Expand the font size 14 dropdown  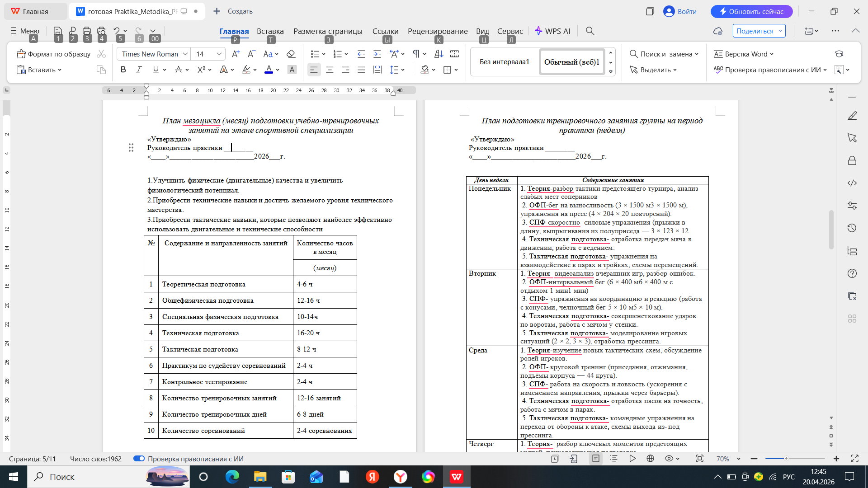(x=219, y=54)
